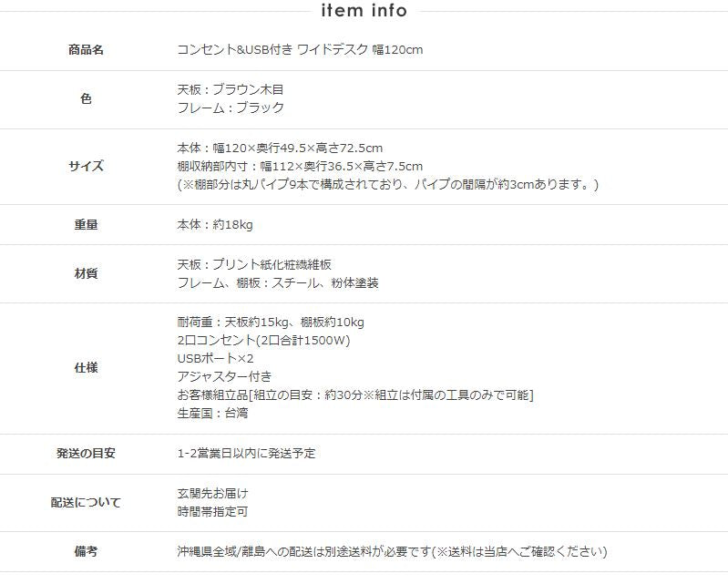
Task: Click the 天板：ブラウン木目 color line
Action: 231,90
